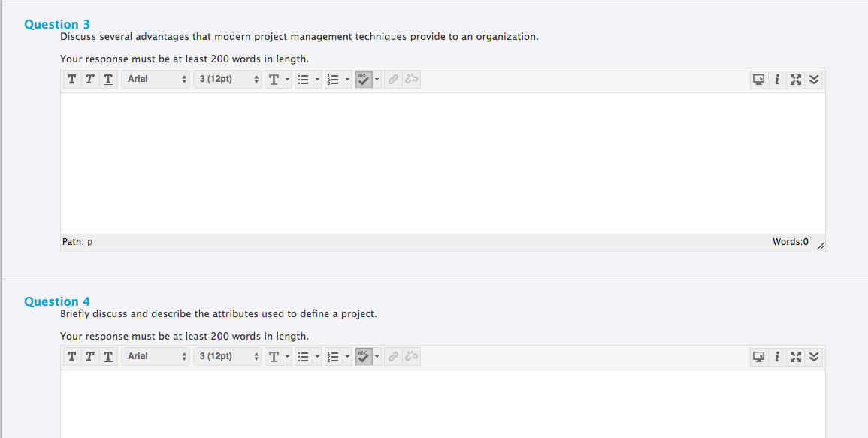
Task: Toggle italic in Question 4 editor
Action: 89,356
